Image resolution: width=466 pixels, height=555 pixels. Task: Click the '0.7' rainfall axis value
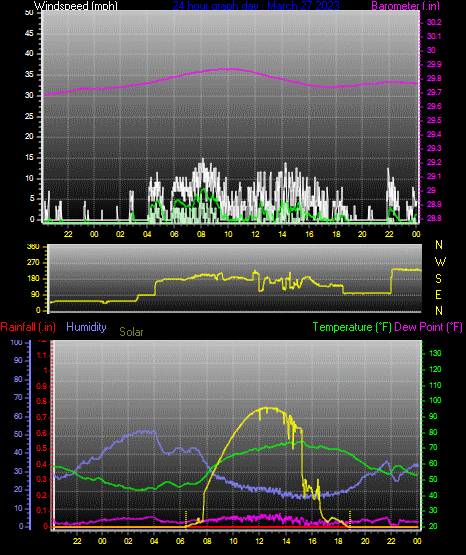click(x=42, y=417)
